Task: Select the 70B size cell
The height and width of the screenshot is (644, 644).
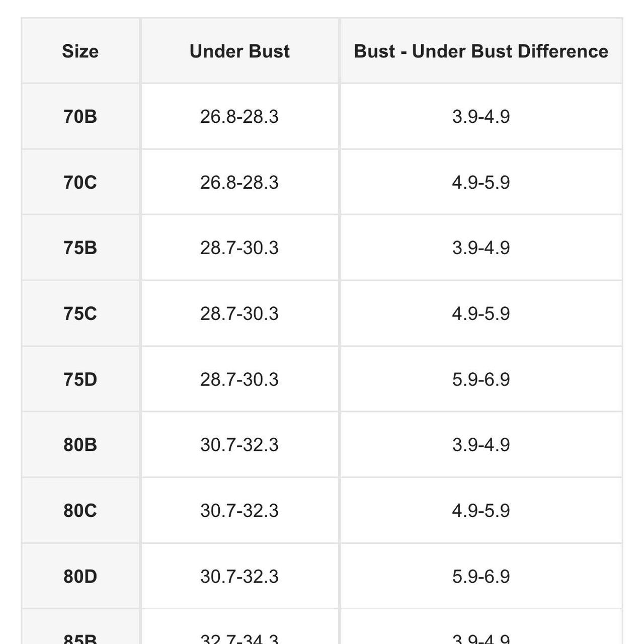Action: tap(80, 117)
